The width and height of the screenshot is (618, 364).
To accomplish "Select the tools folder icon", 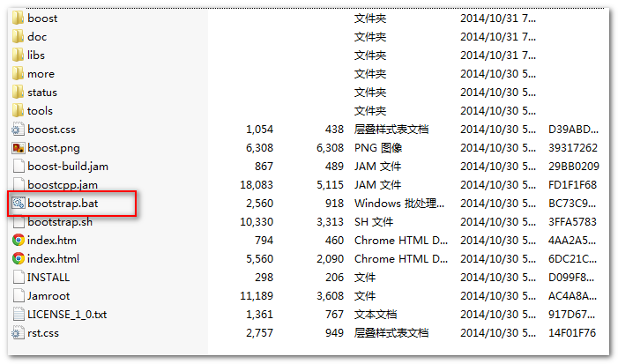I will [18, 110].
